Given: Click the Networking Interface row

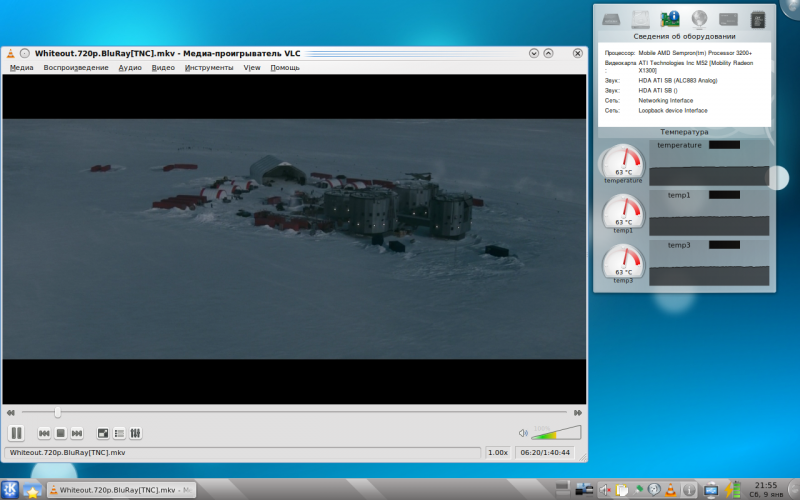Looking at the screenshot, I should 648,101.
